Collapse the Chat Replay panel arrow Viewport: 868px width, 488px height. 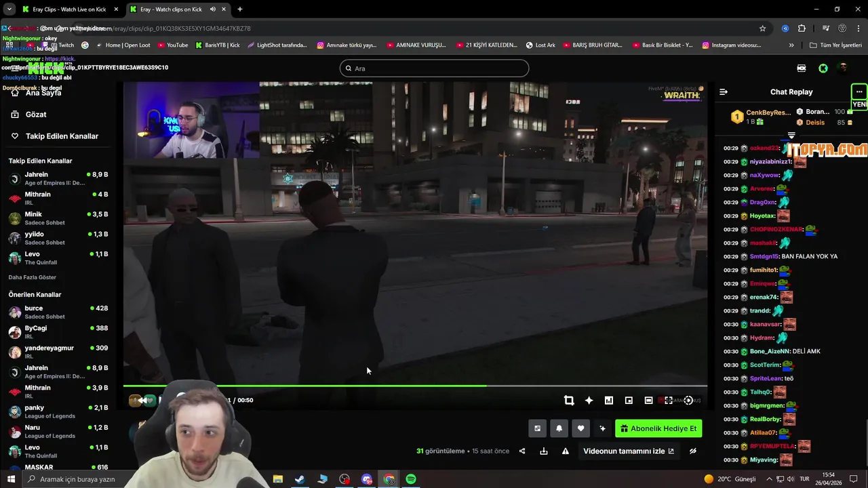724,91
